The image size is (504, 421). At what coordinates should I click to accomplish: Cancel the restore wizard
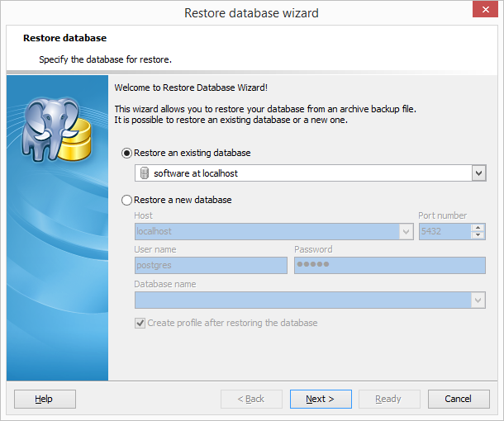[x=459, y=400]
